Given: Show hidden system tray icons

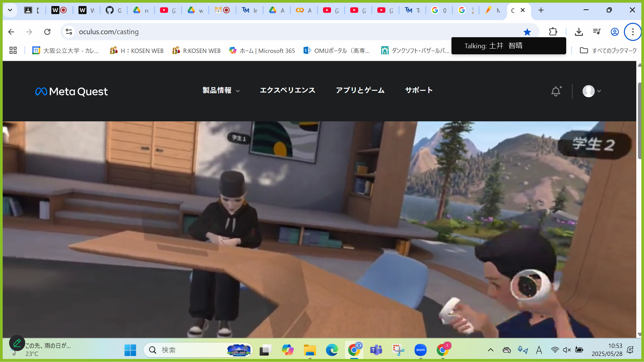Looking at the screenshot, I should [490, 350].
